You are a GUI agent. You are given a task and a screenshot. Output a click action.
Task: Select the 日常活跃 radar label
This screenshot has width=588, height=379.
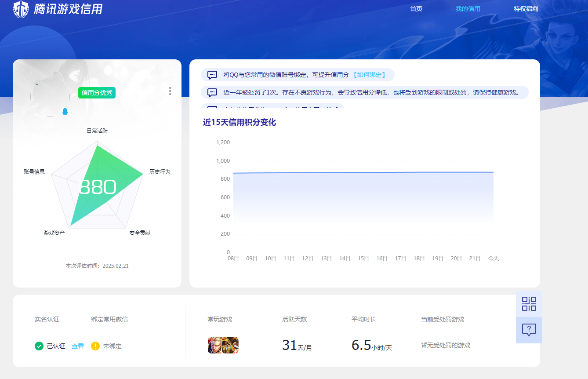point(97,131)
